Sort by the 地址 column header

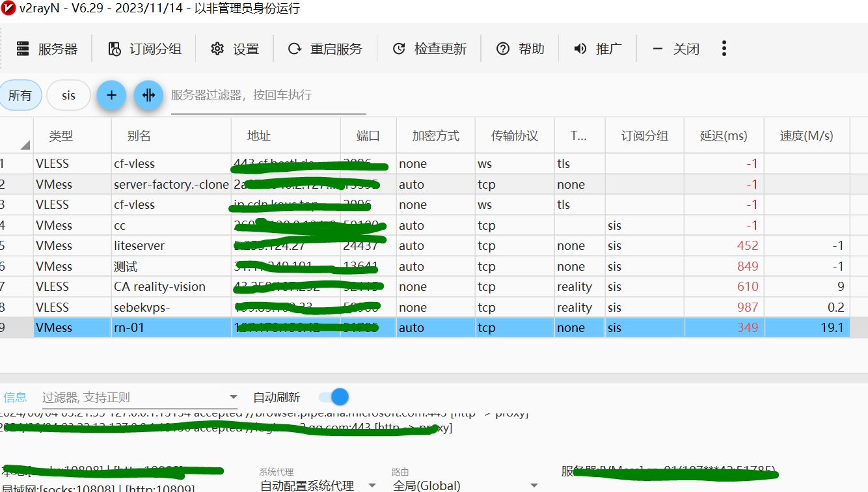286,136
